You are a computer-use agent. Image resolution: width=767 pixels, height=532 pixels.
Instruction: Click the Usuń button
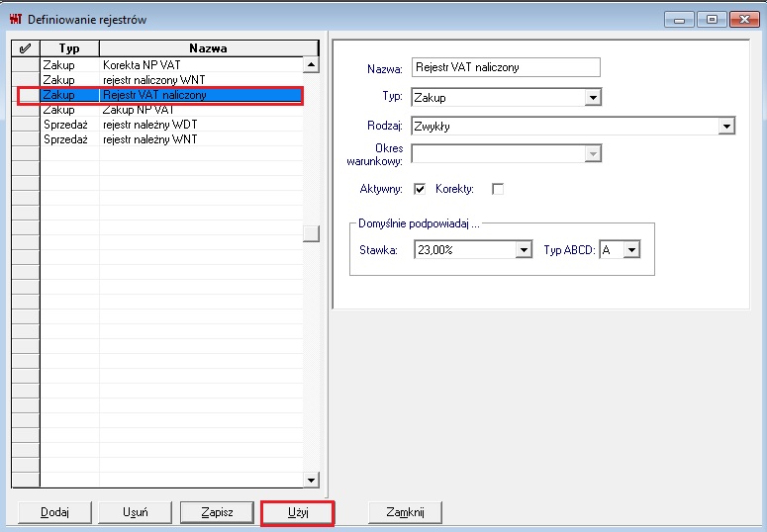point(135,512)
